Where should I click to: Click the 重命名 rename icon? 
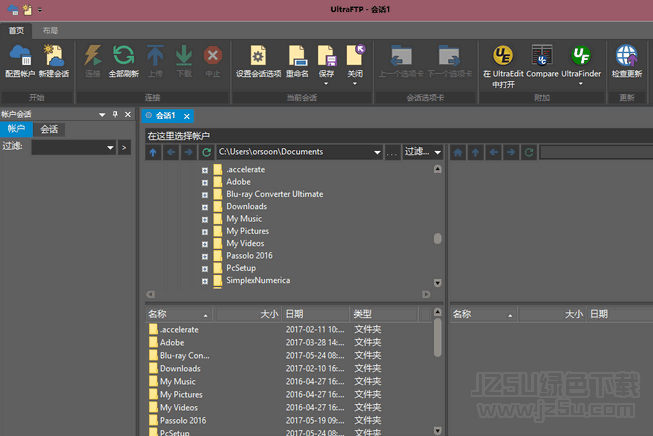[297, 61]
